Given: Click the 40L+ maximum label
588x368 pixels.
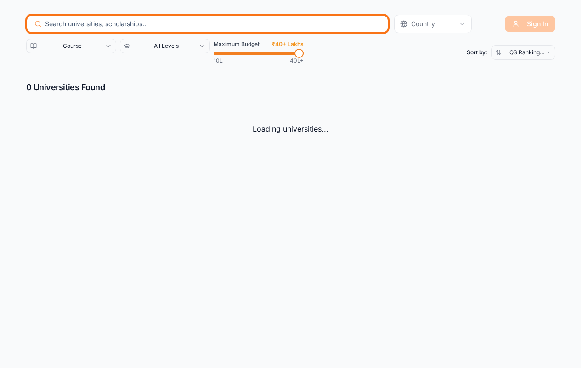Looking at the screenshot, I should click(x=297, y=61).
